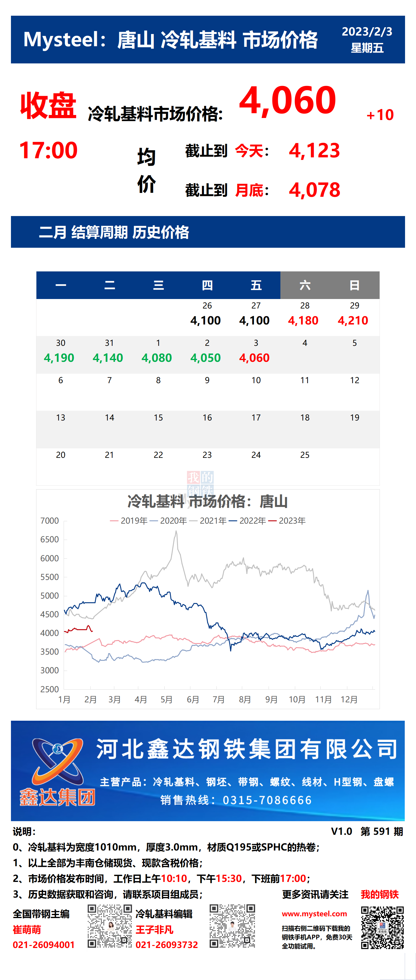Click the 17:00 closing time label
The width and height of the screenshot is (416, 980).
[x=48, y=150]
